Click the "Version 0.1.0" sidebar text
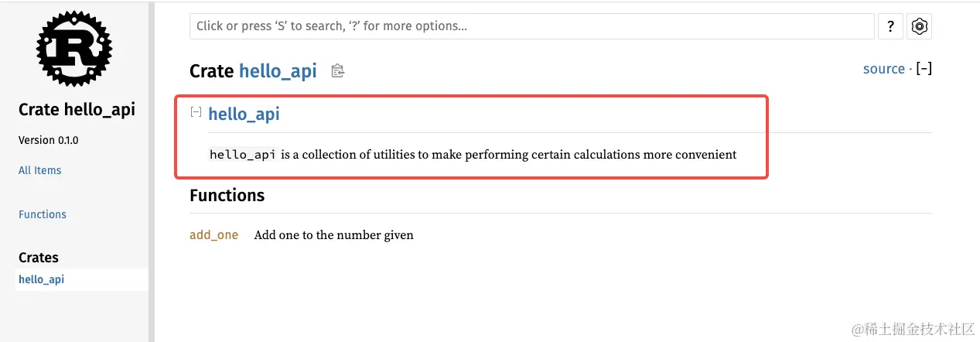 [x=48, y=141]
